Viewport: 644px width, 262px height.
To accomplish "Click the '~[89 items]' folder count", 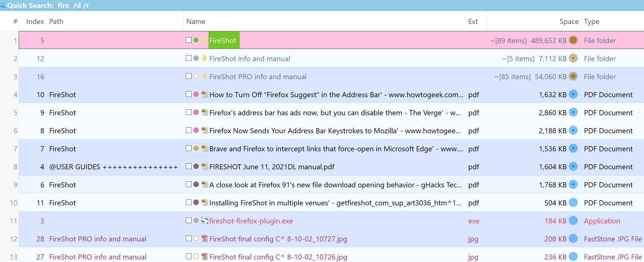I will 508,41.
